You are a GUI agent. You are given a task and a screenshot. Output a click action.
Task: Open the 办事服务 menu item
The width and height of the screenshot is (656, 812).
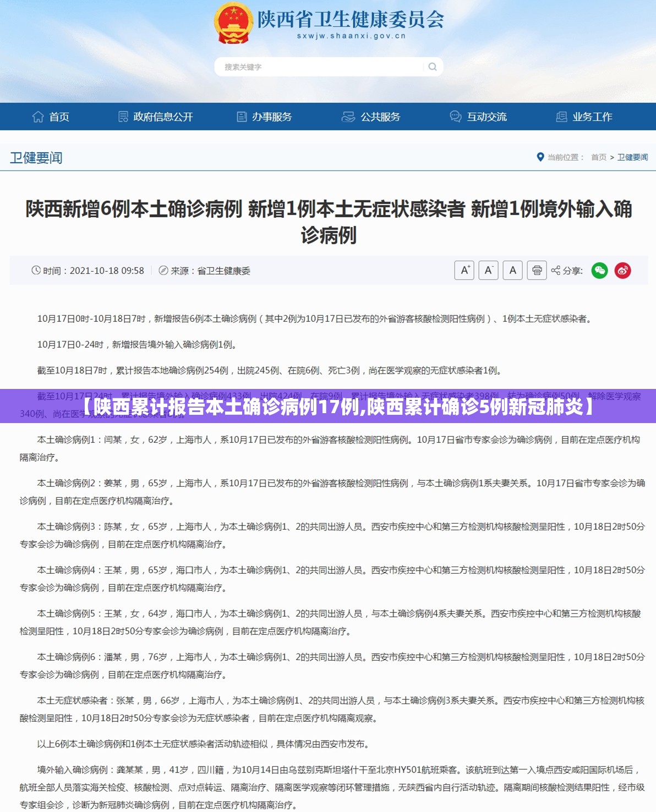click(264, 117)
